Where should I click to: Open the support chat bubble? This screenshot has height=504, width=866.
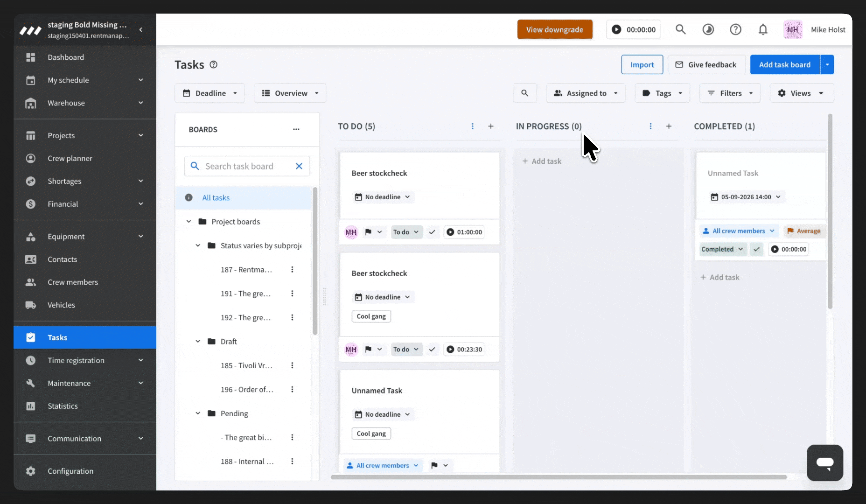tap(824, 462)
